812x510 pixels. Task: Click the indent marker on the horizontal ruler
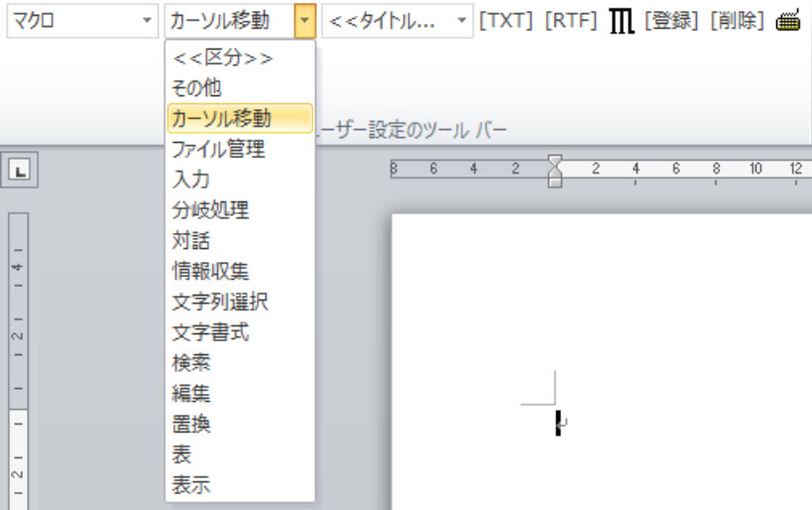pos(555,171)
